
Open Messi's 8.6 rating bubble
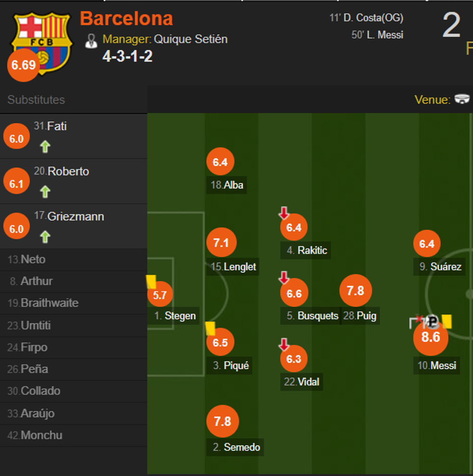(431, 337)
